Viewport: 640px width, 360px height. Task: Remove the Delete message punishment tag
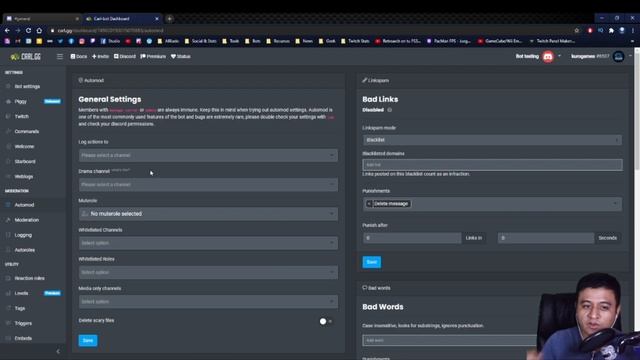pos(369,204)
